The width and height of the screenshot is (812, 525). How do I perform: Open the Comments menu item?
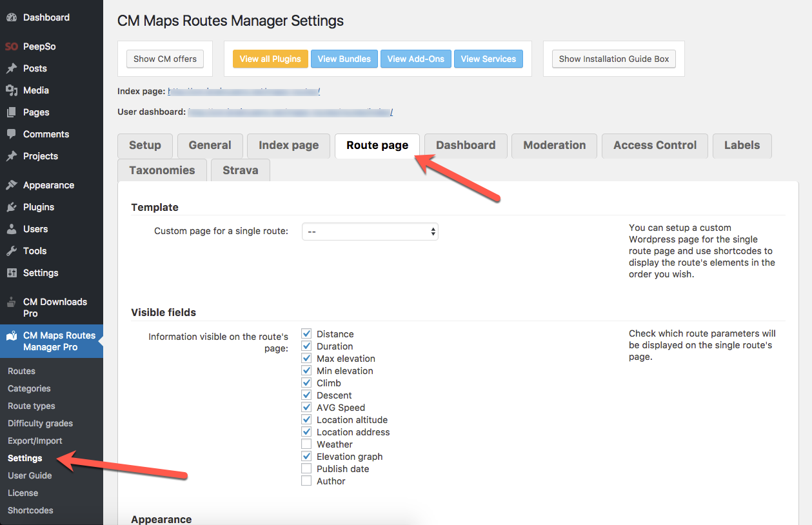(52, 134)
